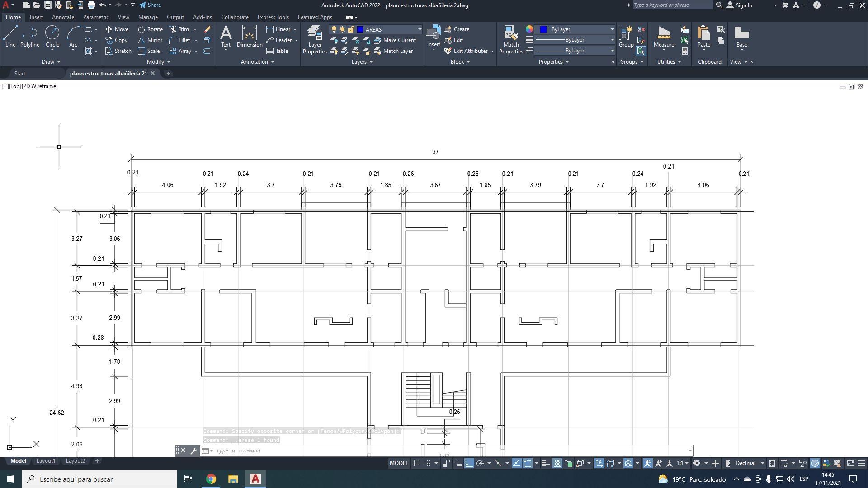Toggle drawing grid display in status bar
Viewport: 868px width, 488px height.
(416, 463)
